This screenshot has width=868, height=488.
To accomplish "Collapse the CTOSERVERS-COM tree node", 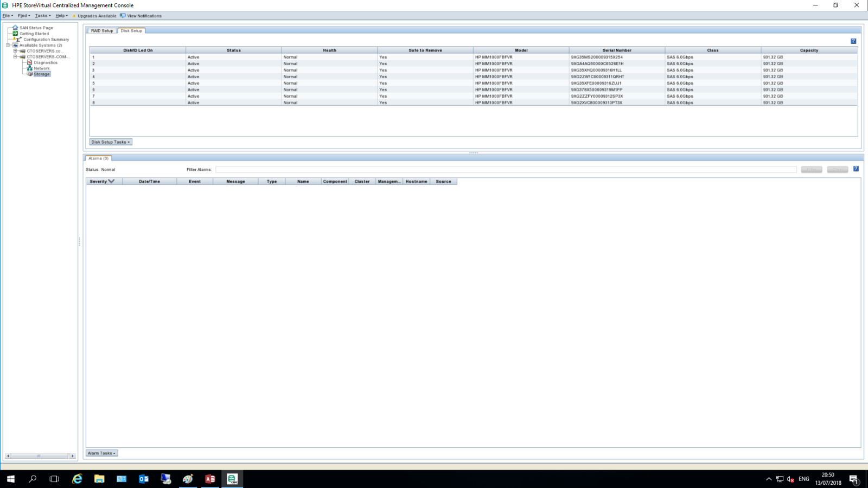I will click(x=15, y=56).
